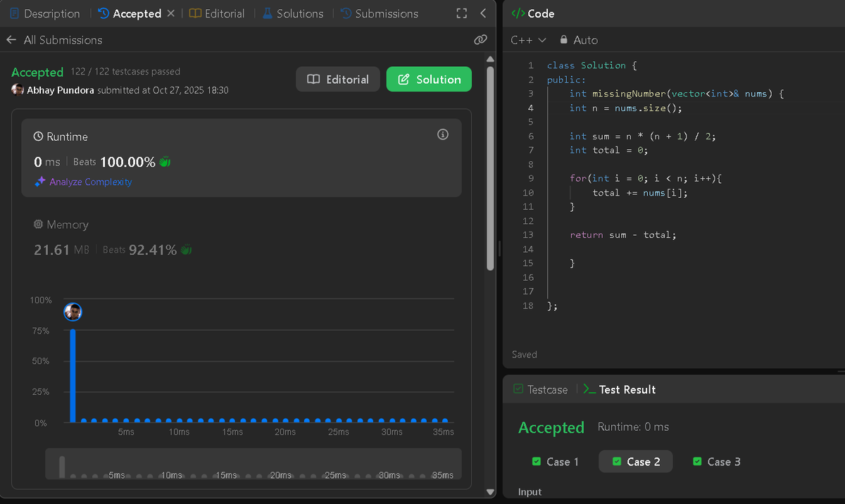The image size is (845, 504).
Task: Click Analyze Complexity link
Action: [x=83, y=182]
